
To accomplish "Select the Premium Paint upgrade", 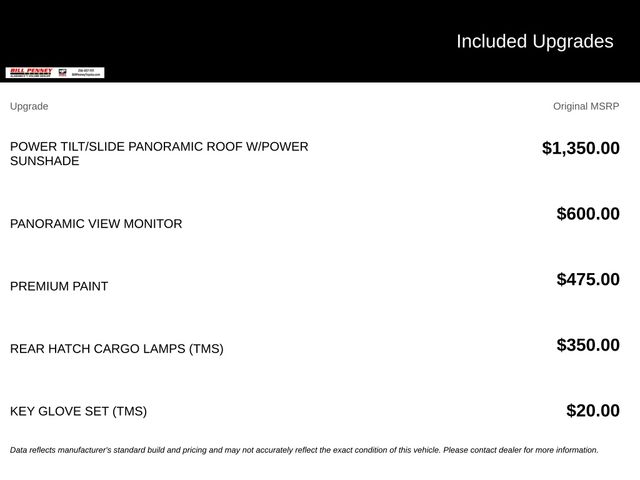I will (59, 286).
